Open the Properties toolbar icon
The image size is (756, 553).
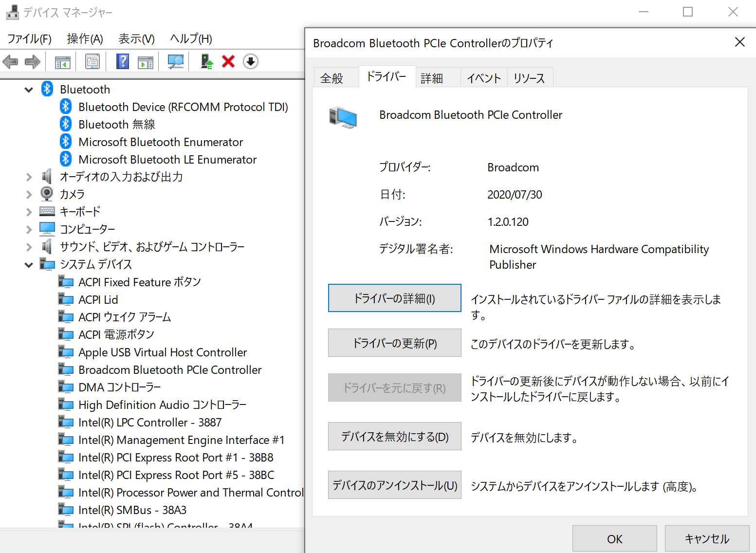tap(92, 62)
